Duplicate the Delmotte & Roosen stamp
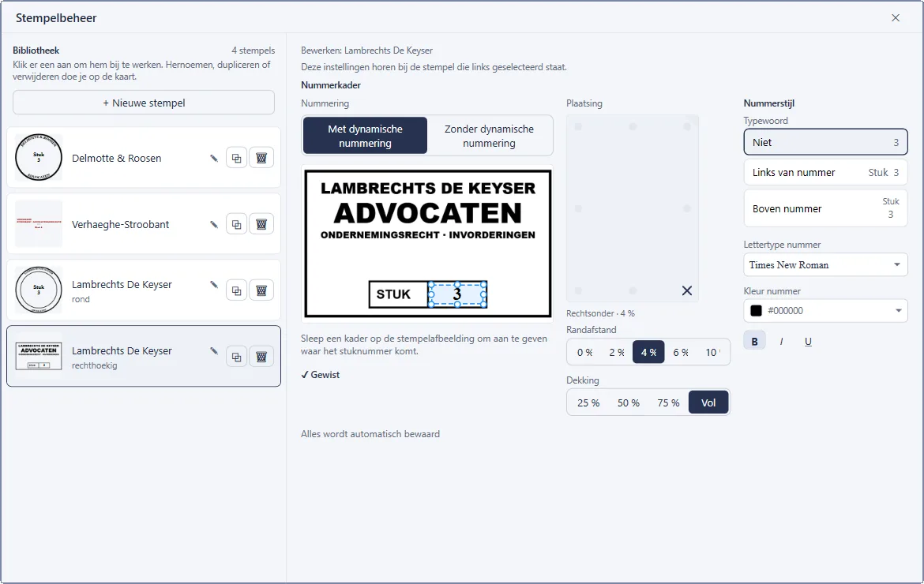Viewport: 924px width, 584px height. coord(236,158)
